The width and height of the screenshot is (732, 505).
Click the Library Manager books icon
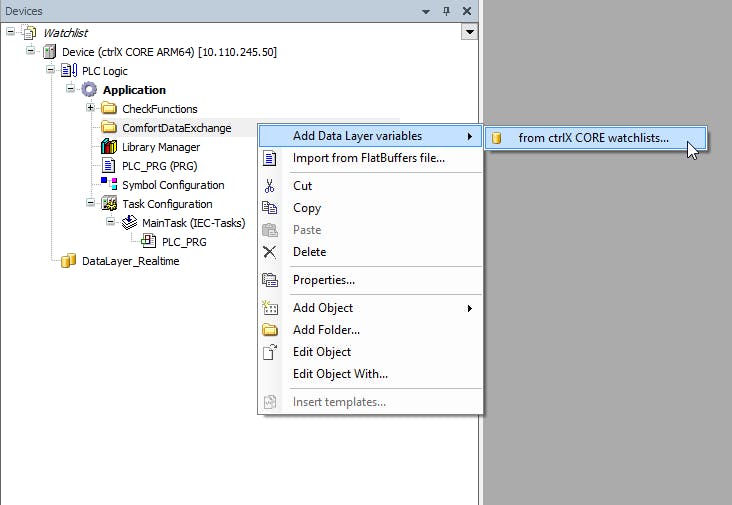(x=109, y=147)
